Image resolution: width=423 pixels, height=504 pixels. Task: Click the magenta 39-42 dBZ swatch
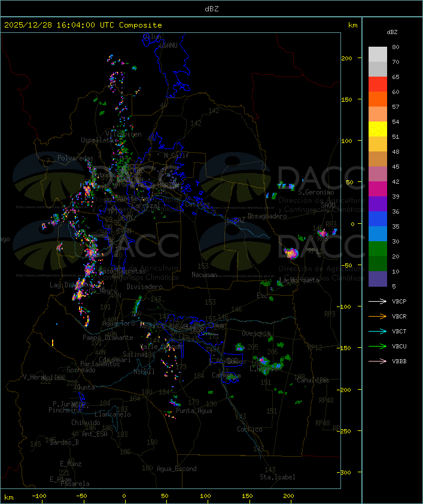(x=378, y=189)
